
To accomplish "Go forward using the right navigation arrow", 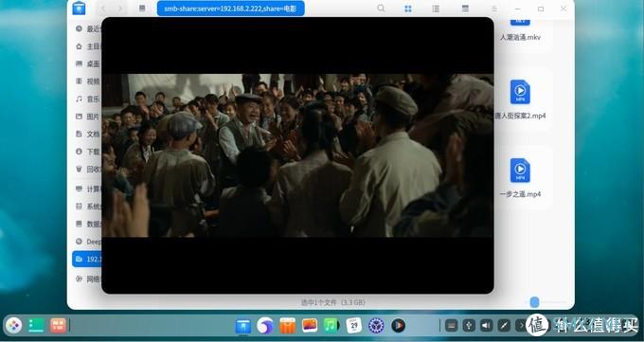I will (119, 9).
